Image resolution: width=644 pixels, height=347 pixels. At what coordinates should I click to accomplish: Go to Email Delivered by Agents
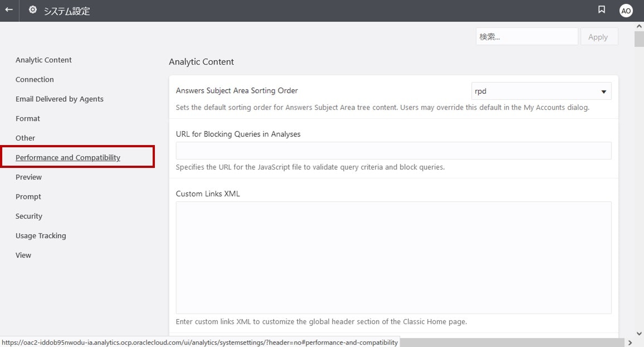pos(60,99)
